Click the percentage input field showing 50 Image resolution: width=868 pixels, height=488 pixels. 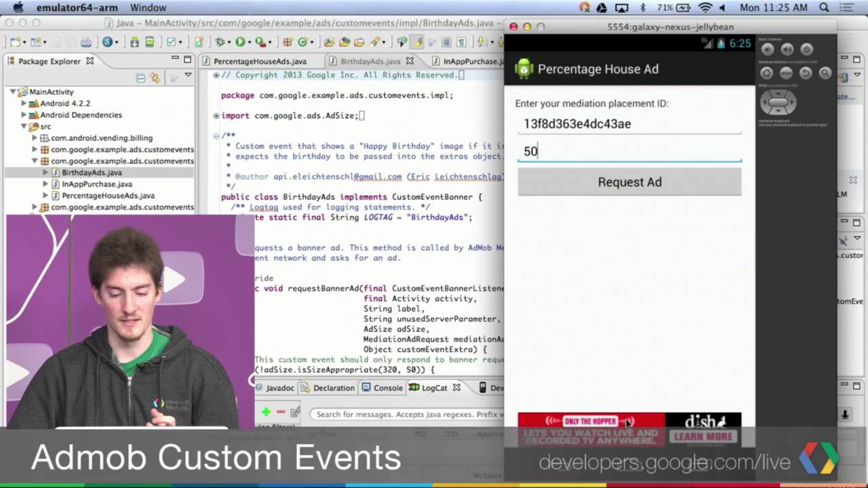pyautogui.click(x=629, y=151)
